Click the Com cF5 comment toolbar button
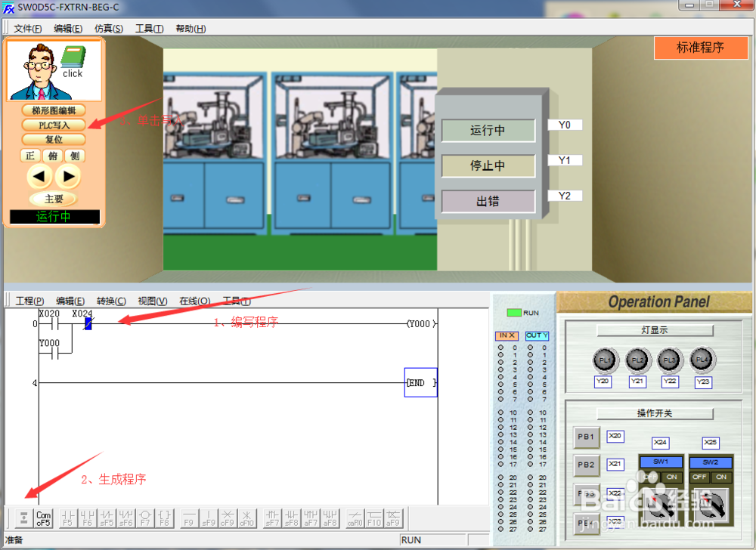This screenshot has width=756, height=550. [x=43, y=518]
